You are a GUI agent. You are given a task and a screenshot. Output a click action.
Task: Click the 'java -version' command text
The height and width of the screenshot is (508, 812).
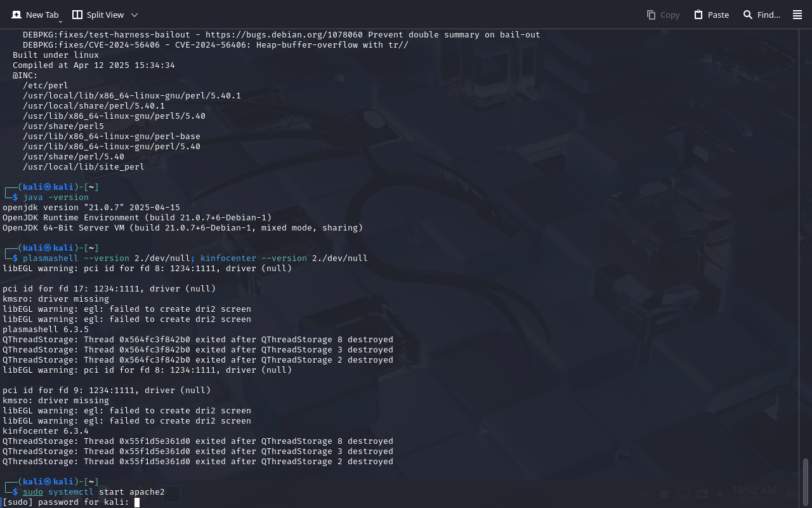click(x=56, y=197)
